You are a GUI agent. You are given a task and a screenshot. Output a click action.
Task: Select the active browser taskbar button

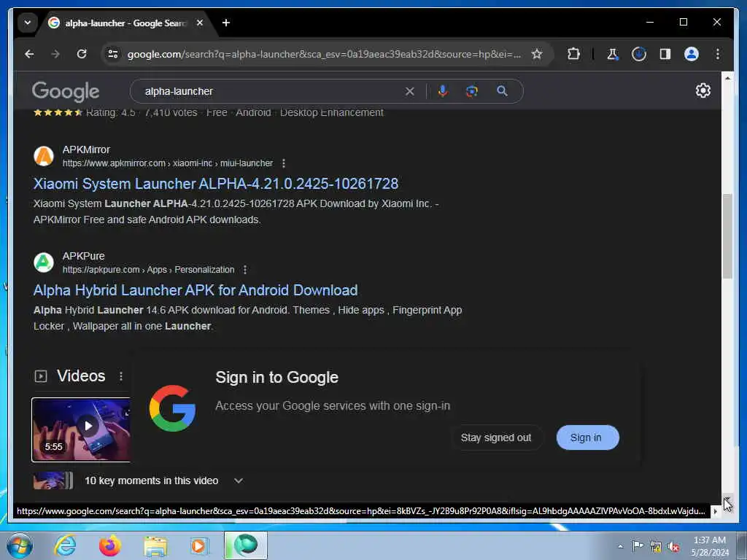[x=246, y=545]
